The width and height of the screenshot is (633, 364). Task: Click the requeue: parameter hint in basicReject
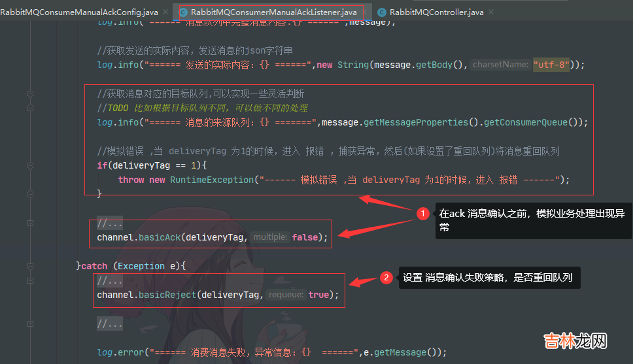coord(286,295)
